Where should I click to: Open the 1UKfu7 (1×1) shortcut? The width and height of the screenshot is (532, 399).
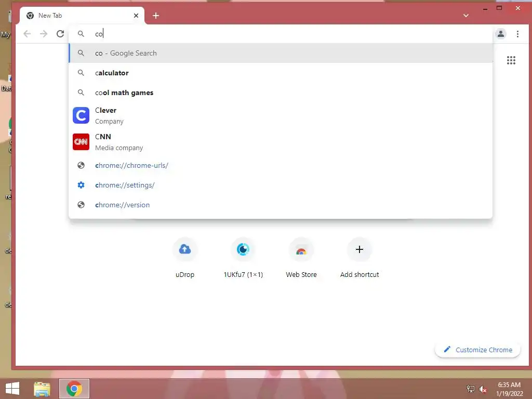pos(243,258)
